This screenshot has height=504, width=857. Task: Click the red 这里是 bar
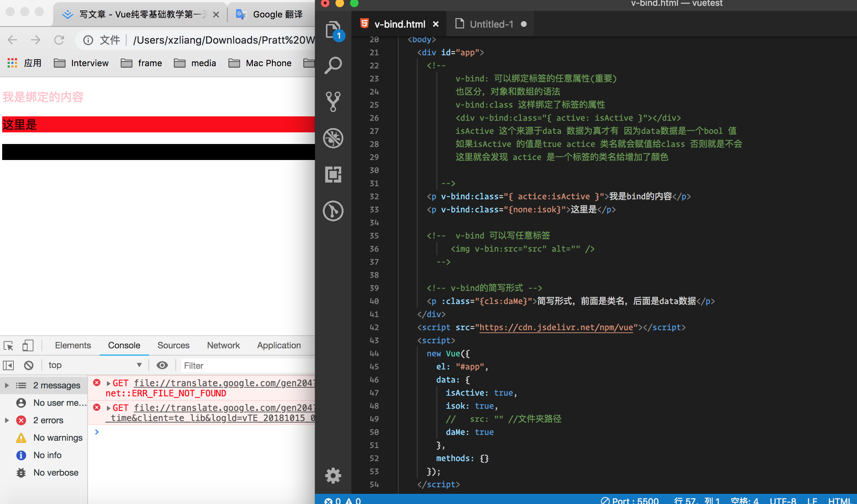(x=158, y=124)
